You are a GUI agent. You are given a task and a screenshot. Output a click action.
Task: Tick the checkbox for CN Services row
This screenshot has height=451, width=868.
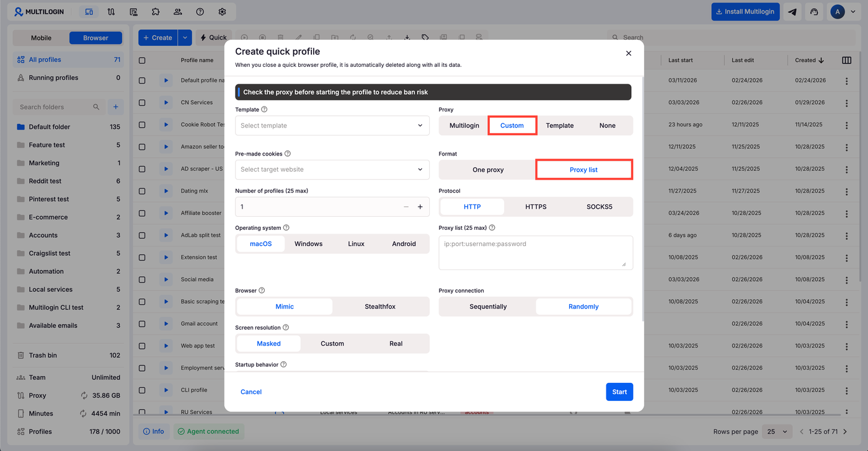tap(142, 103)
